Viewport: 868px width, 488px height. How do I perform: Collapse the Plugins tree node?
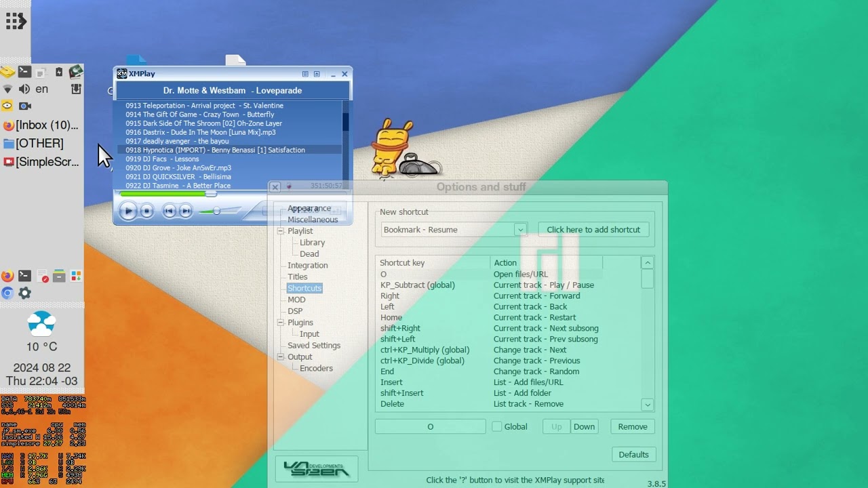pos(281,323)
